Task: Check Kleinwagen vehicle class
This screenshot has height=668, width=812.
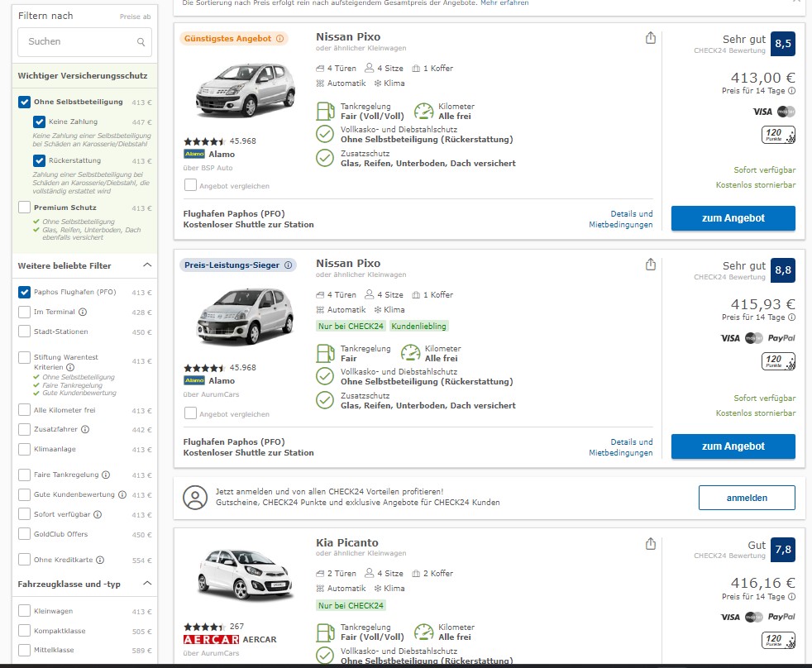Action: pyautogui.click(x=24, y=611)
